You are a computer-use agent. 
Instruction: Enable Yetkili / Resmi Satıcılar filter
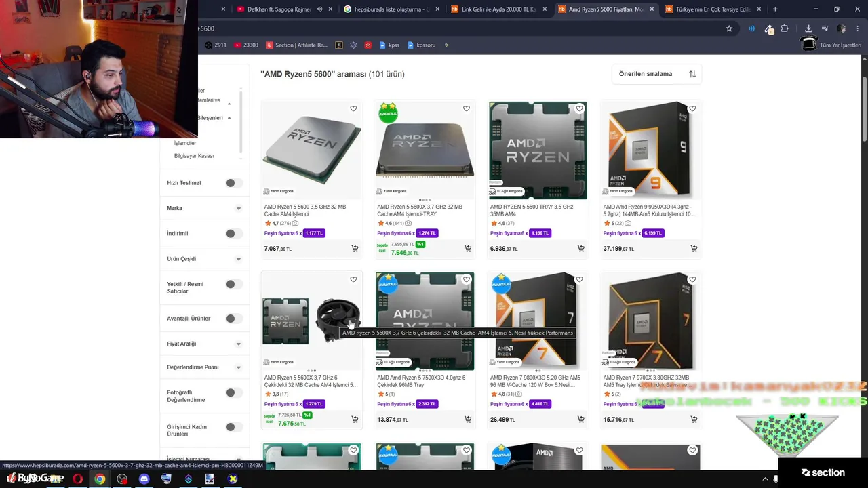pos(234,284)
